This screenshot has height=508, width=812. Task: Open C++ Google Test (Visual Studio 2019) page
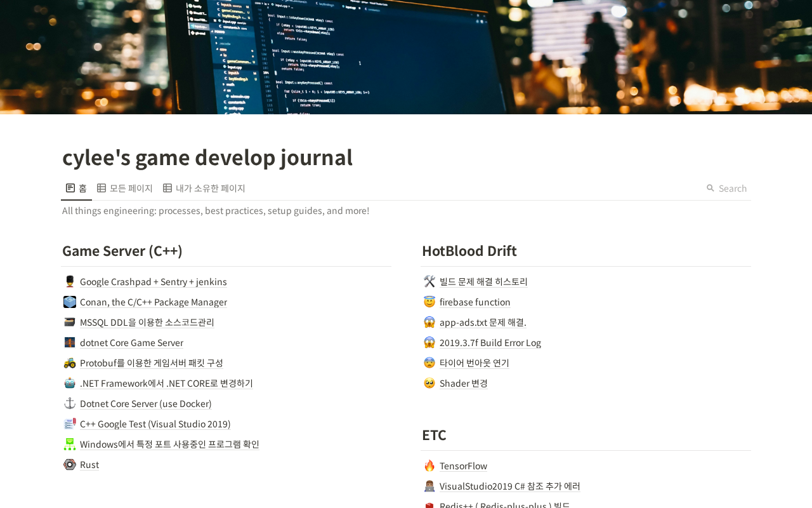155,424
